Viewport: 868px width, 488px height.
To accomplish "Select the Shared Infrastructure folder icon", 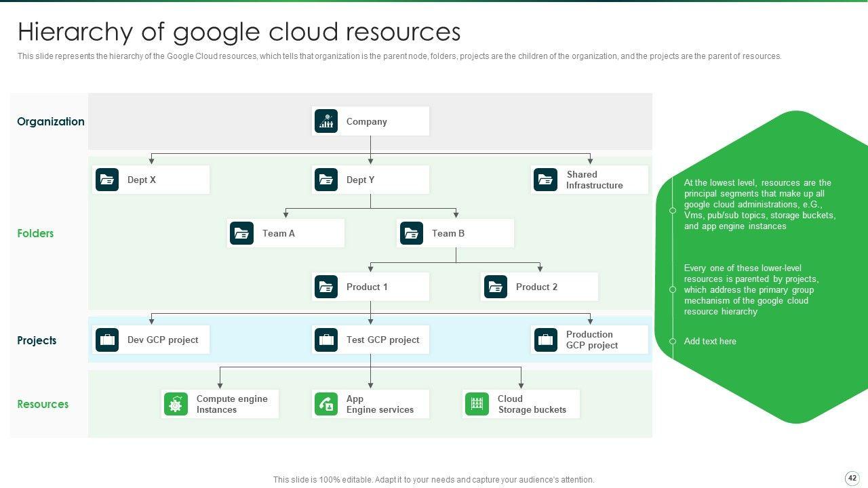I will [x=545, y=180].
